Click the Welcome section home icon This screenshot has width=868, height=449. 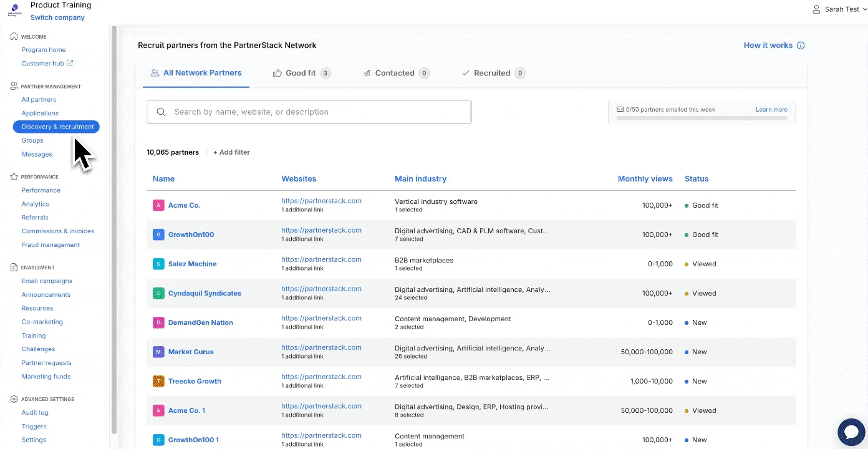[14, 36]
